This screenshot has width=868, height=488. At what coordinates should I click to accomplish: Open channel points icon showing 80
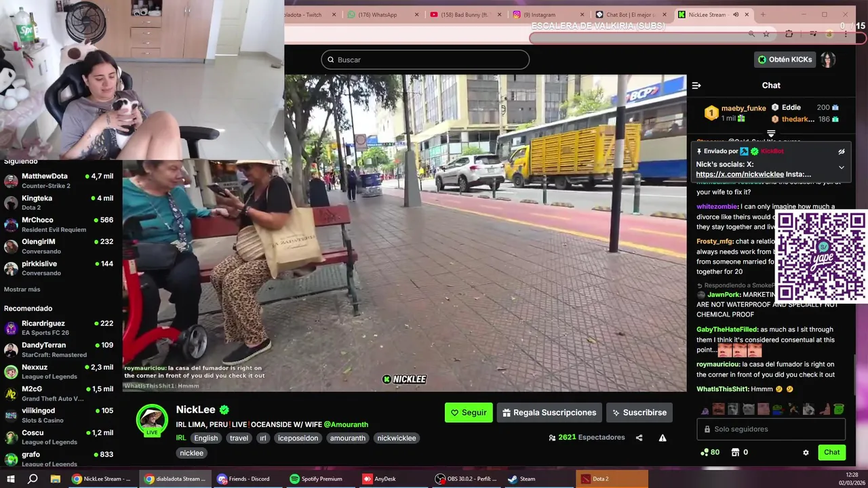(x=710, y=452)
